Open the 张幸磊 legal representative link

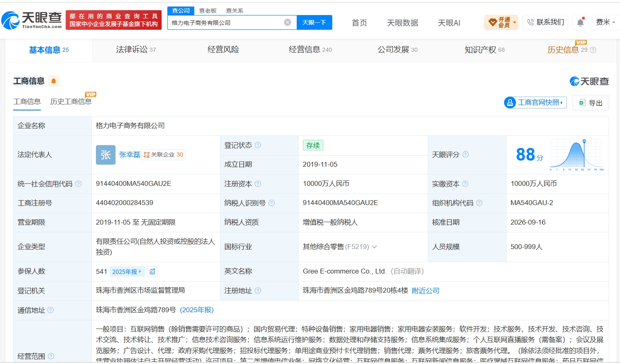point(130,155)
